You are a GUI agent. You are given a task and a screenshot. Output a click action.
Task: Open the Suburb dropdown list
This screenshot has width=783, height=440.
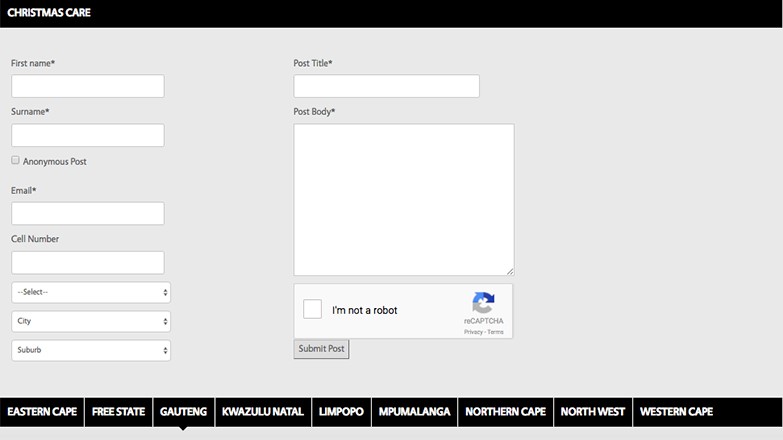[x=91, y=350]
